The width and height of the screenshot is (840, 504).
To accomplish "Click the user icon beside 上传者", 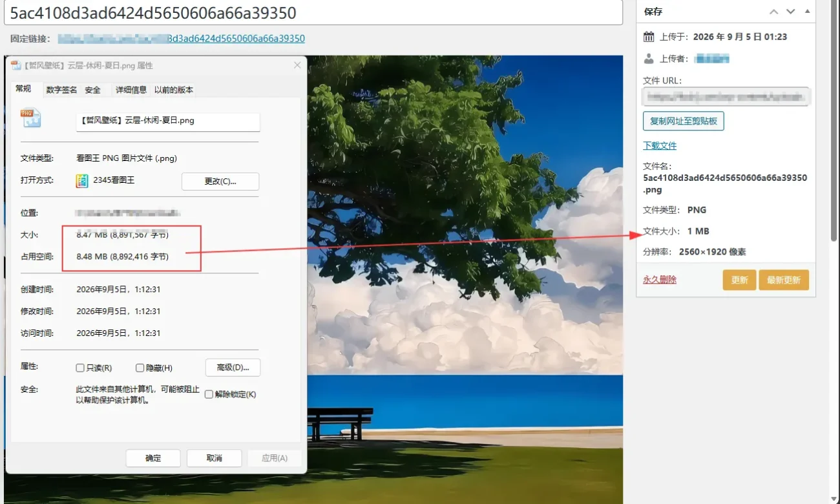I will click(x=649, y=59).
